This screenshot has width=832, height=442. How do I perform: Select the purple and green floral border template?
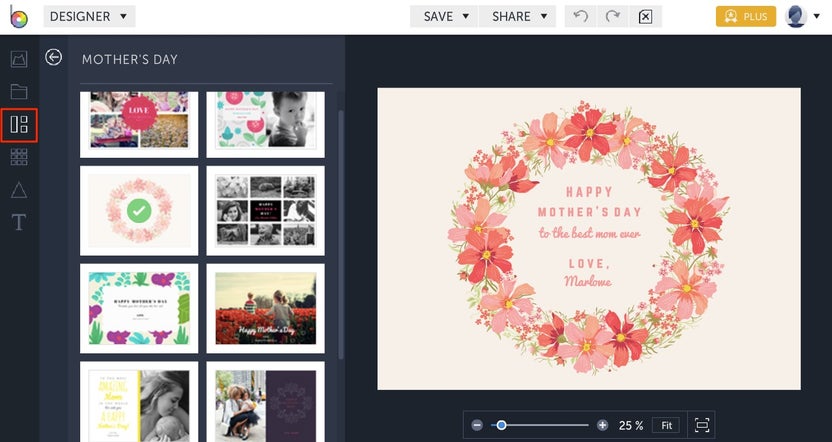139,308
